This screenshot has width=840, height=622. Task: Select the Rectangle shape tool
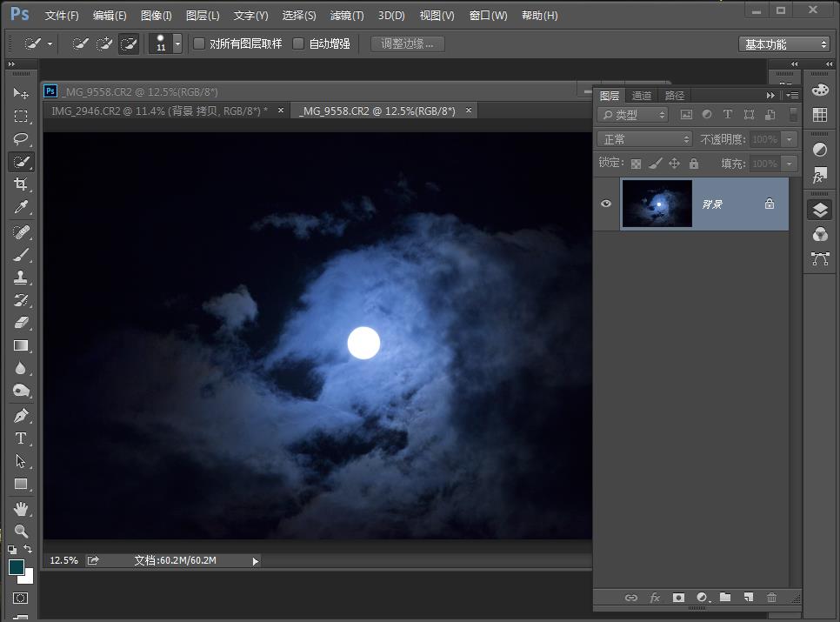coord(21,485)
